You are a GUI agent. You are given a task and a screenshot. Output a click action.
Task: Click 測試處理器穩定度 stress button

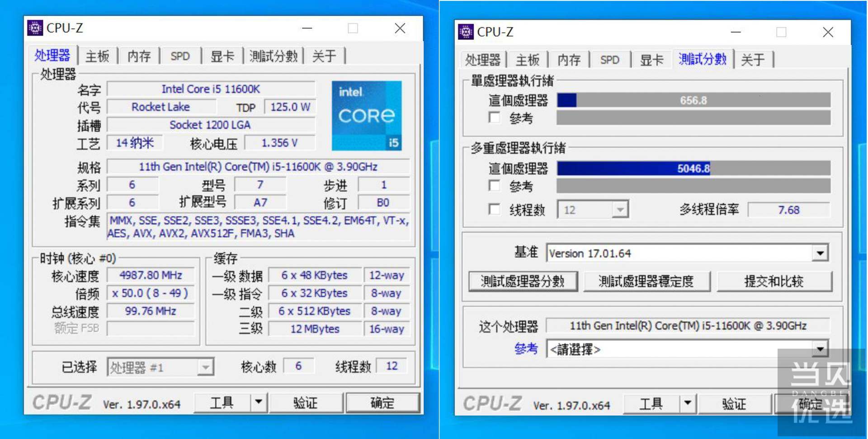tap(646, 281)
